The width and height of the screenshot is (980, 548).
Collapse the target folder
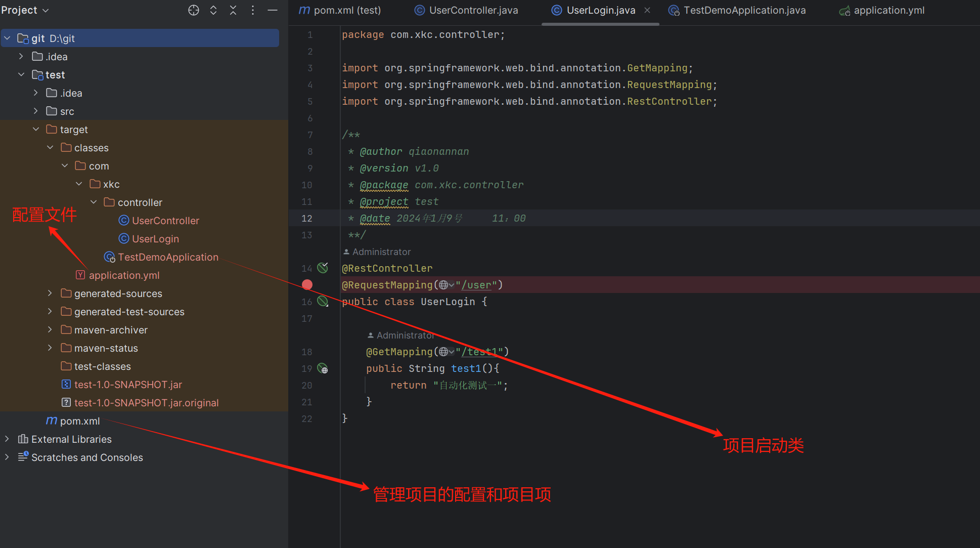(36, 130)
